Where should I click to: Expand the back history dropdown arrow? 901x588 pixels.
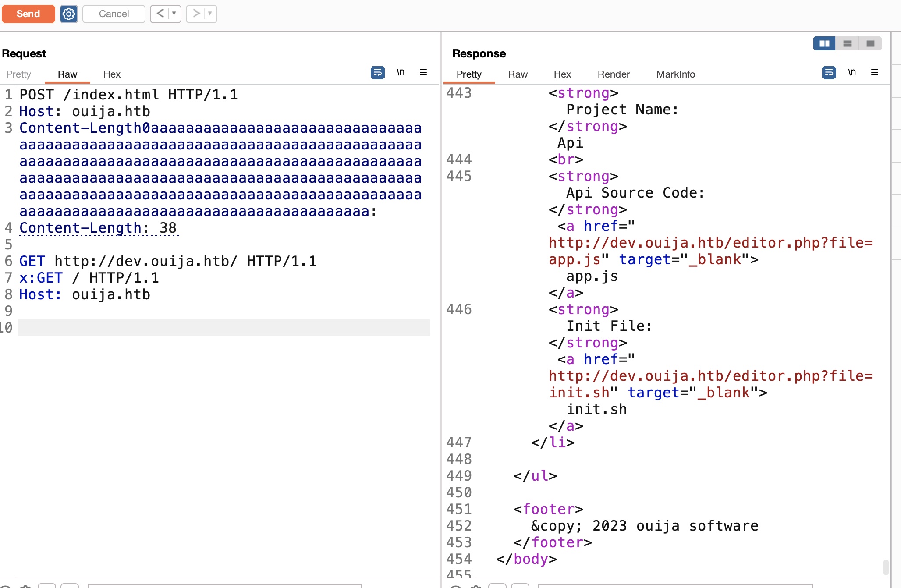click(174, 14)
